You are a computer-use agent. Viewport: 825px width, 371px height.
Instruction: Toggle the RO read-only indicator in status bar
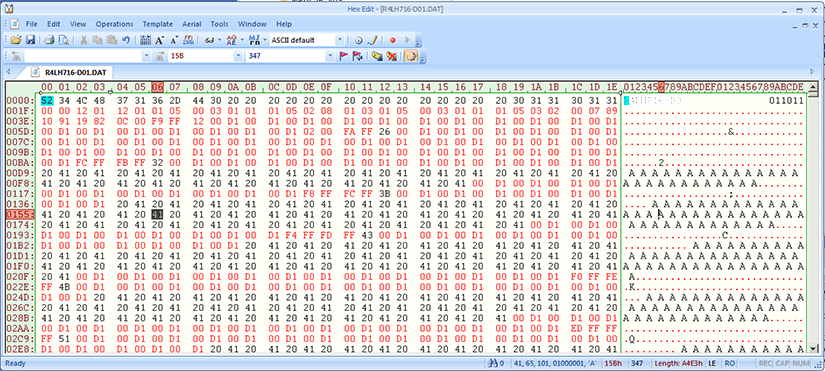pyautogui.click(x=729, y=363)
